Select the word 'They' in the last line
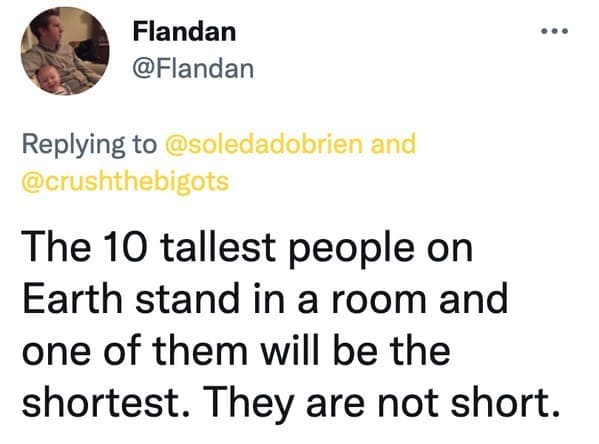This screenshot has height=444, width=599. [x=251, y=405]
